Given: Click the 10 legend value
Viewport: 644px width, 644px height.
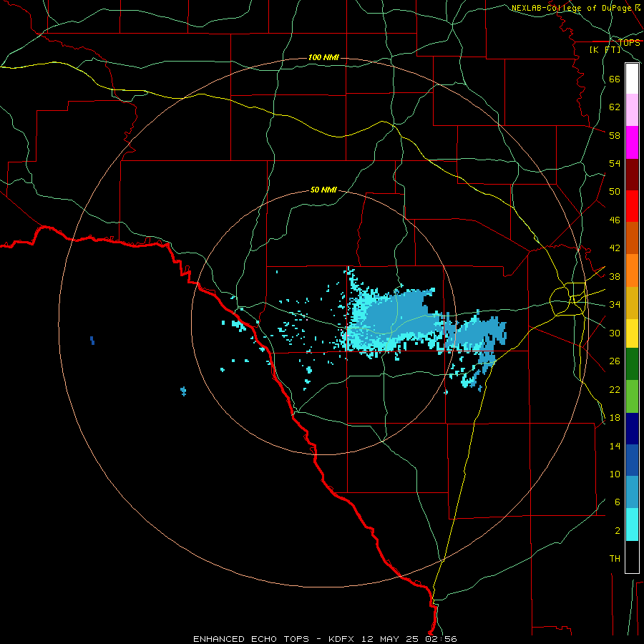Looking at the screenshot, I should [x=615, y=474].
